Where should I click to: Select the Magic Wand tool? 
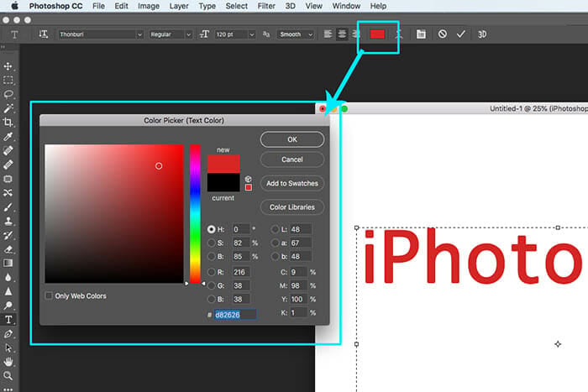pyautogui.click(x=8, y=108)
